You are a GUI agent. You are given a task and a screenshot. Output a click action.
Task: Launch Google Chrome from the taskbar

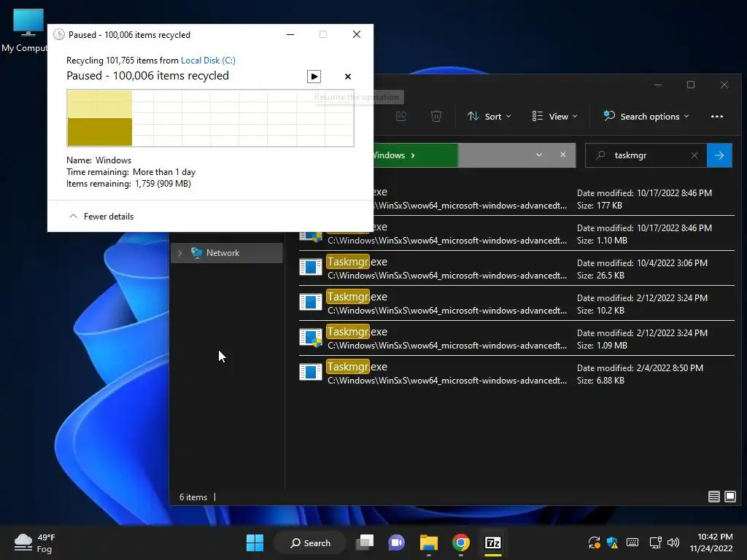click(x=461, y=542)
